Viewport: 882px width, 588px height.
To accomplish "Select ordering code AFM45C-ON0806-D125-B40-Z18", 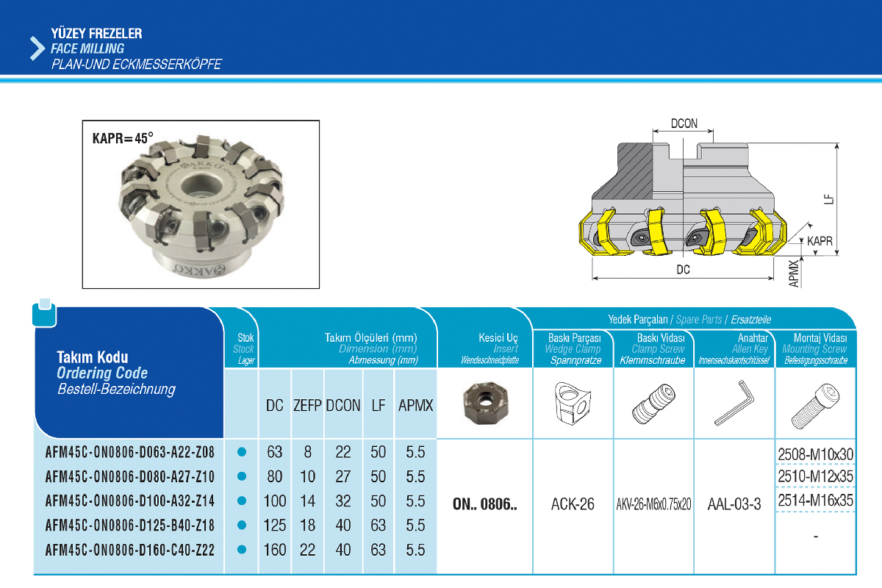I will pos(130,526).
